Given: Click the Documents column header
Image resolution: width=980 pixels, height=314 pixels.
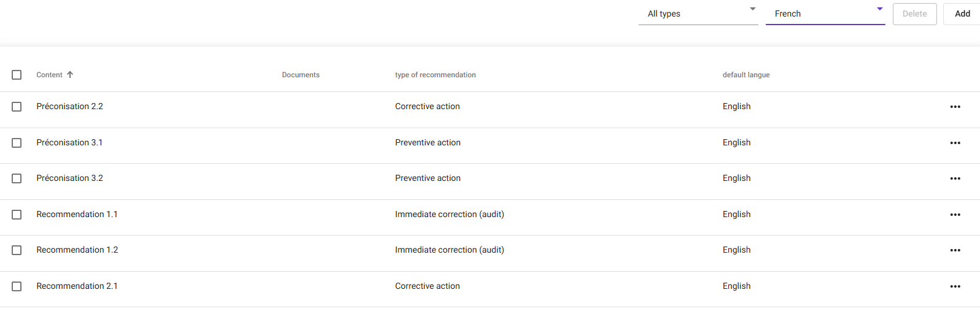Looking at the screenshot, I should (x=301, y=75).
